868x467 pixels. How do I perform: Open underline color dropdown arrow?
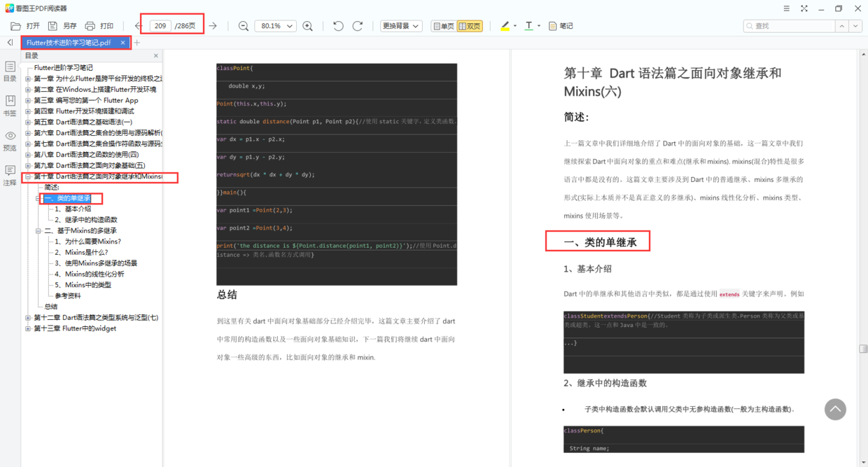coord(539,26)
